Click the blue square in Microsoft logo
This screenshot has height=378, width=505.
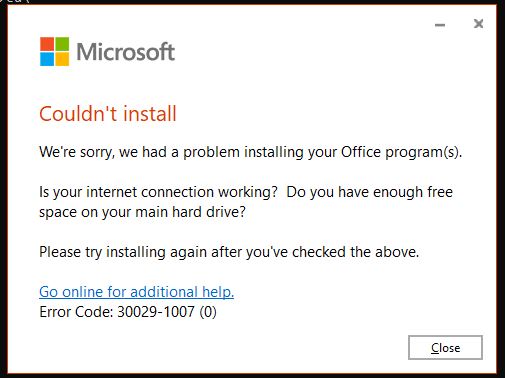click(x=47, y=59)
